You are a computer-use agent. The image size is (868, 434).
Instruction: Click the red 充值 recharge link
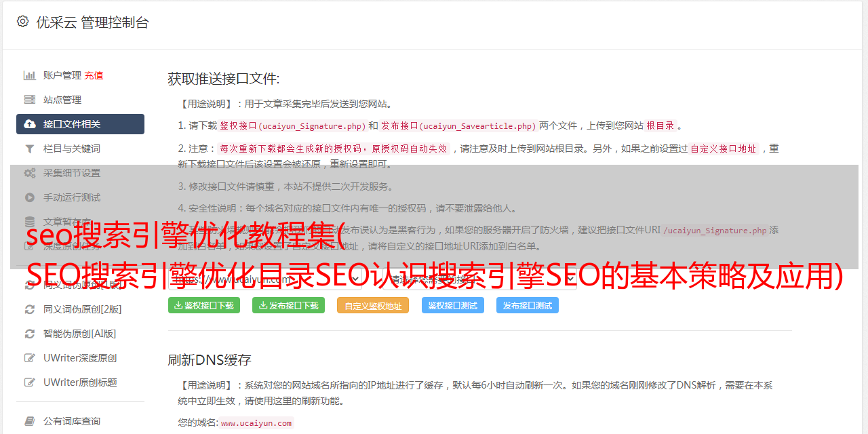point(94,75)
